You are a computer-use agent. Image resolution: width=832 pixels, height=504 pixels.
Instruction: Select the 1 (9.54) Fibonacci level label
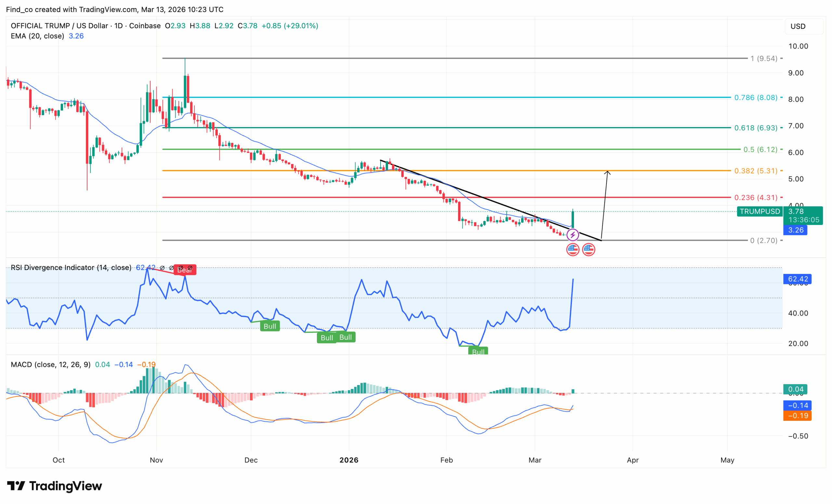[764, 58]
